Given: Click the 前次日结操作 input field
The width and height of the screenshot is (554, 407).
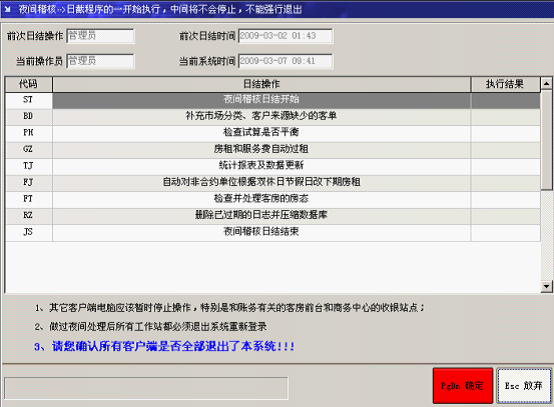Looking at the screenshot, I should tap(100, 36).
